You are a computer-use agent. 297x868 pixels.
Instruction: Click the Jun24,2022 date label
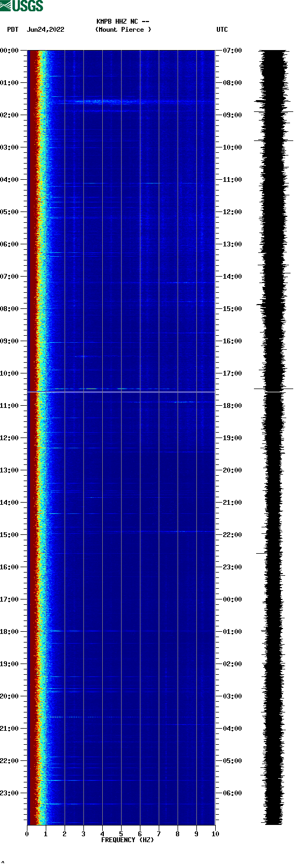coord(46,30)
